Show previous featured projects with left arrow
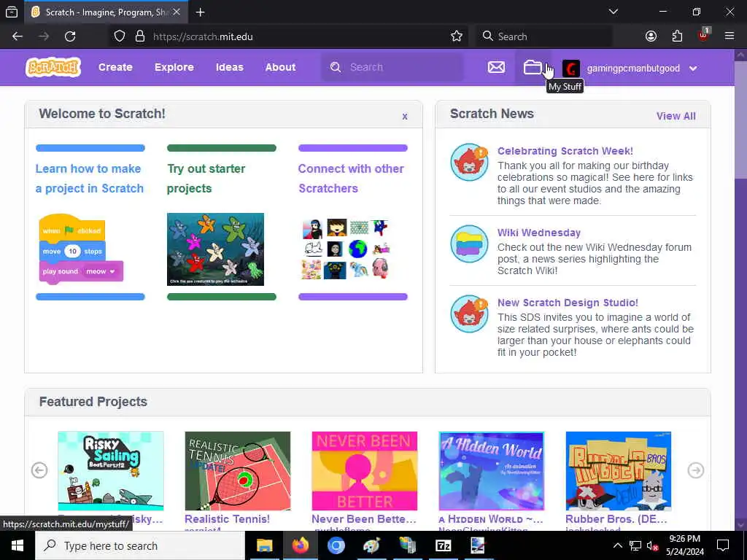The image size is (747, 560). [39, 470]
